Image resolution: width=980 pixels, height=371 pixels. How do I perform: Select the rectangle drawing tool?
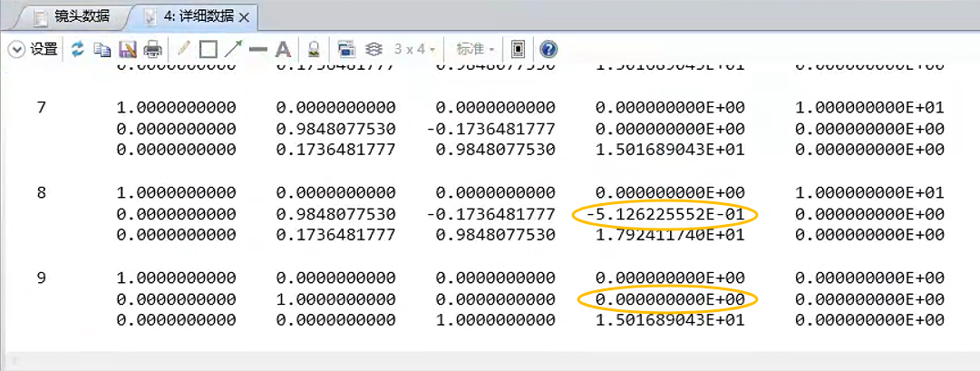(x=208, y=49)
